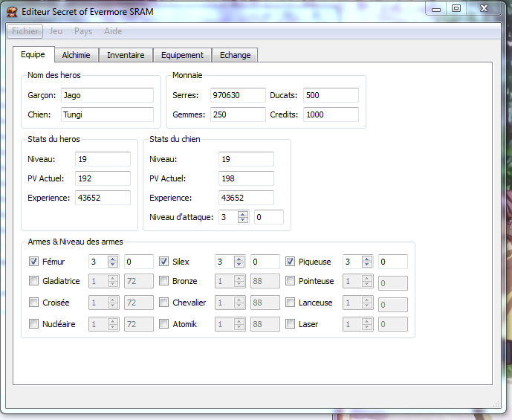Viewport: 512px width, 420px height.
Task: Increase the Piqueuse weapon level spinner
Action: click(x=366, y=259)
